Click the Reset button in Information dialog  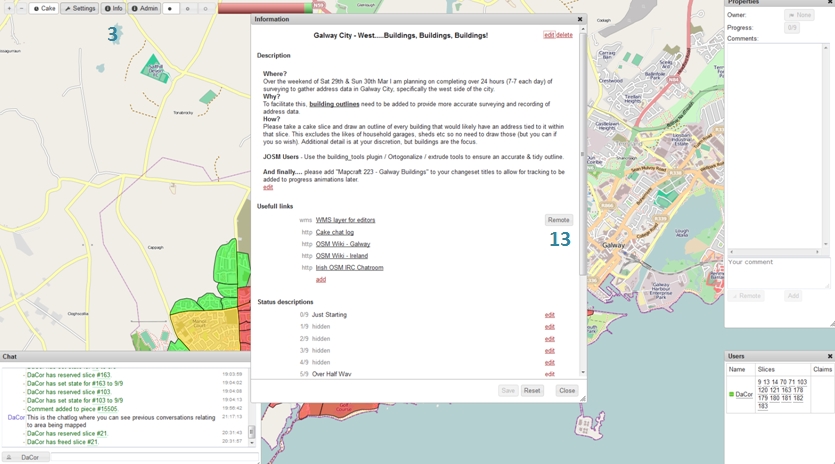tap(531, 390)
